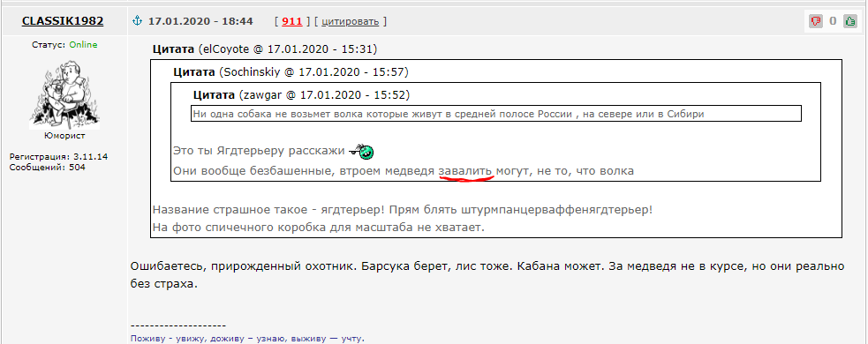The height and width of the screenshot is (344, 868).
Task: Upvote post with thumbs-up icon
Action: pos(849,21)
